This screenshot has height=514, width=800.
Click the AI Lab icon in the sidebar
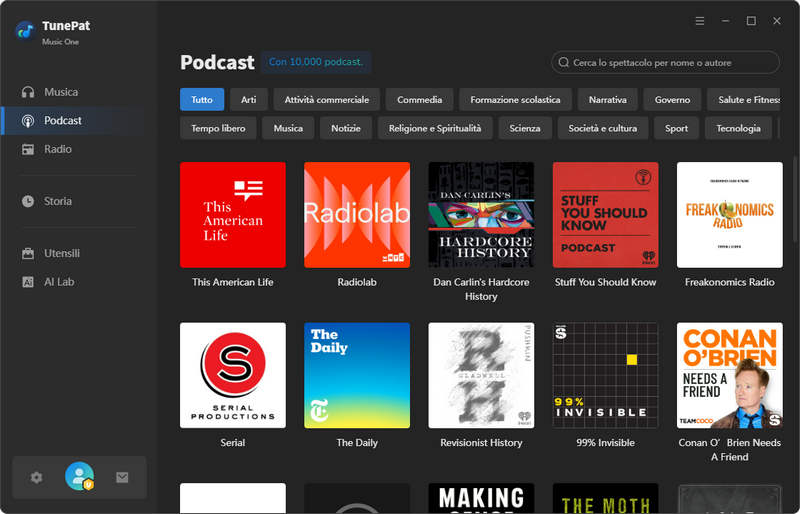28,282
